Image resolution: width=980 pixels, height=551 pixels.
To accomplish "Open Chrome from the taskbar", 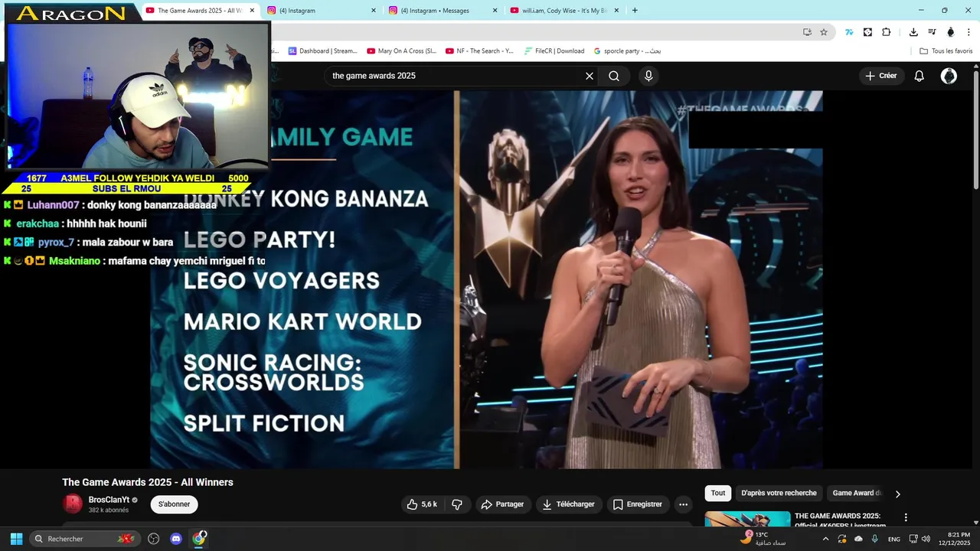I will pyautogui.click(x=199, y=539).
